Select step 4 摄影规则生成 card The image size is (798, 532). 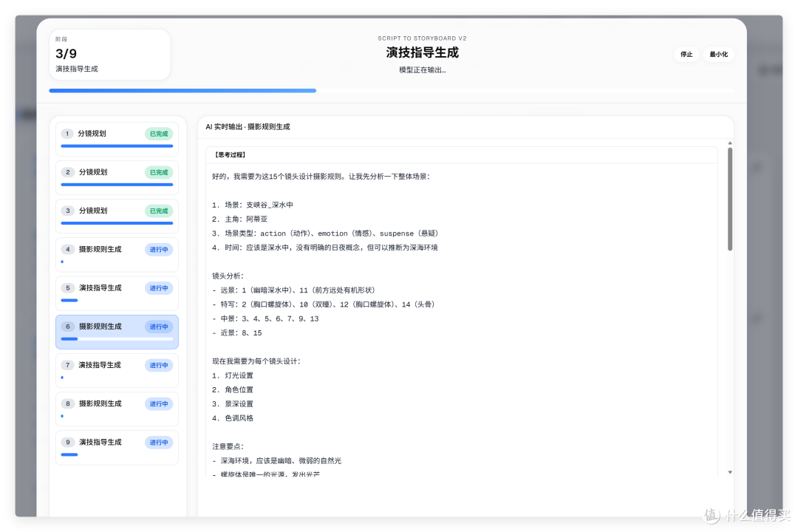(117, 254)
